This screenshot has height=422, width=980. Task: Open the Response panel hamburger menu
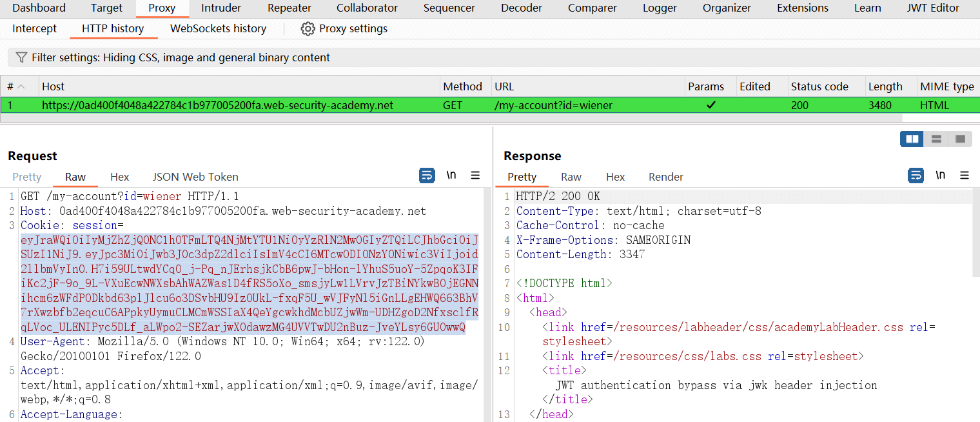point(964,176)
